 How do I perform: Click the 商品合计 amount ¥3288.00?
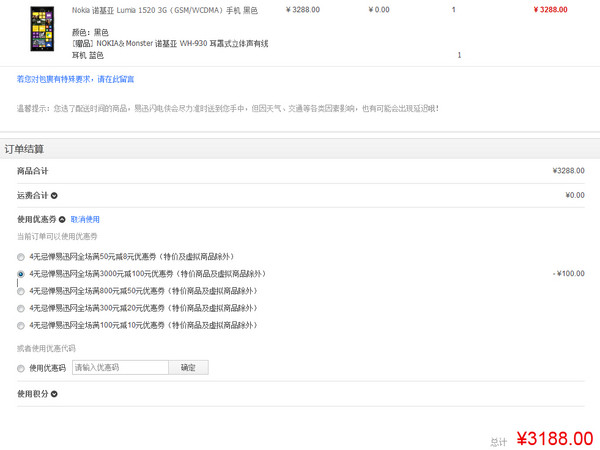click(568, 171)
